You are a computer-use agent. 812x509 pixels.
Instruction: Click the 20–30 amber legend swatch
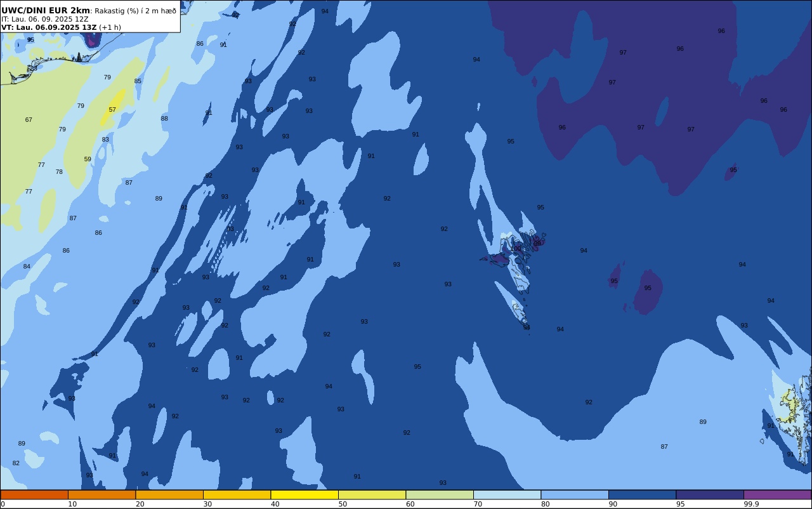pyautogui.click(x=169, y=494)
